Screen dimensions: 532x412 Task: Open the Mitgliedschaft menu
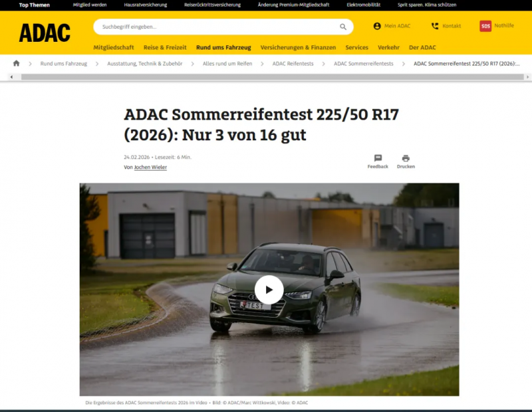pos(114,47)
